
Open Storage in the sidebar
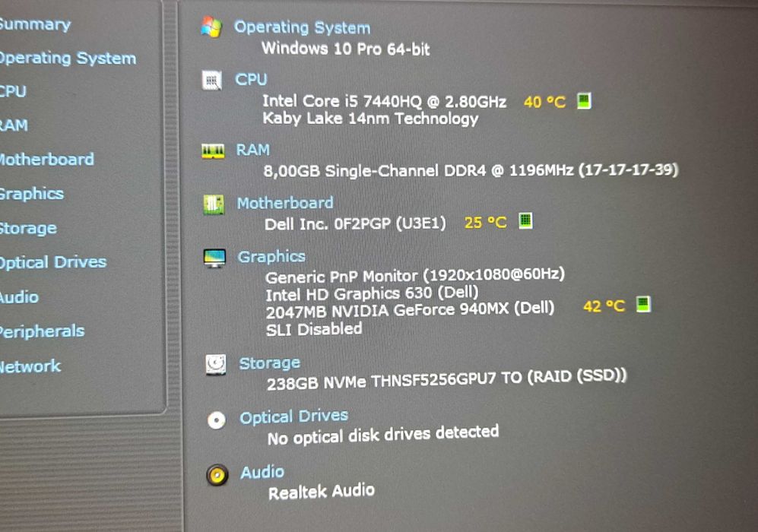[29, 227]
